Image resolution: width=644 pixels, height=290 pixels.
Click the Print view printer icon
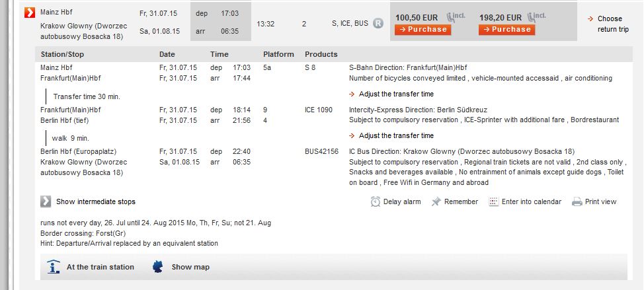point(577,201)
